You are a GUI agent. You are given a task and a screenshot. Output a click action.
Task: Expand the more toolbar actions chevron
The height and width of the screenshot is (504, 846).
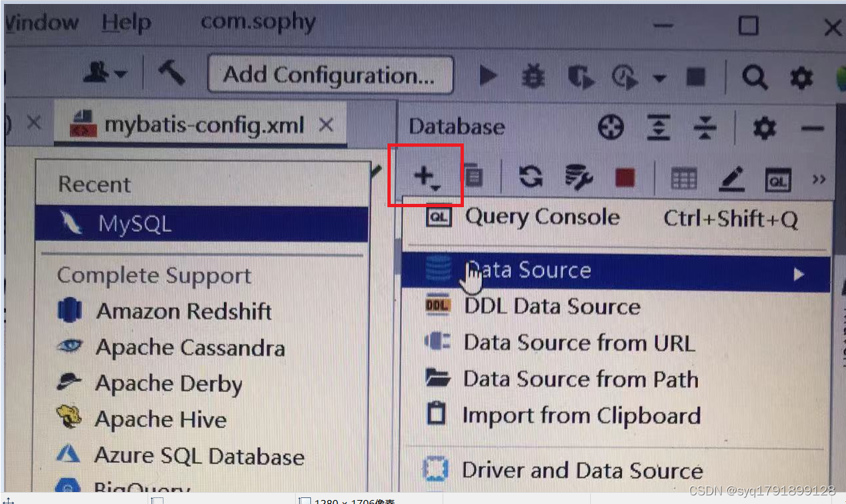(x=819, y=179)
